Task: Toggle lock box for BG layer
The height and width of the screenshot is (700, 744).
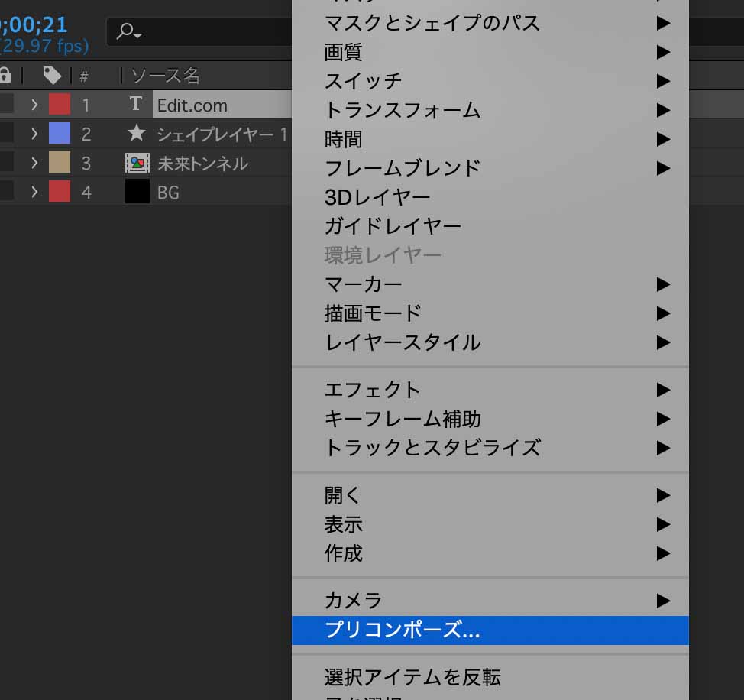Action: tap(6, 191)
